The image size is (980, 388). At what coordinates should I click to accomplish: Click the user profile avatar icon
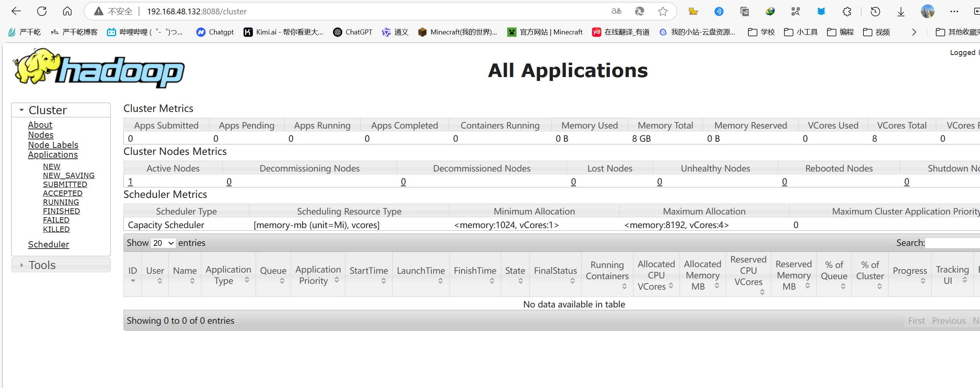point(927,11)
